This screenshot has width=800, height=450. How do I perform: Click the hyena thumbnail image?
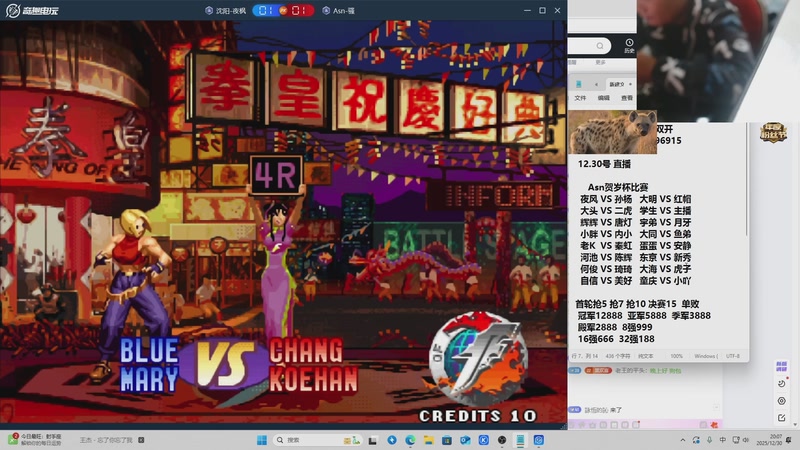pos(612,132)
